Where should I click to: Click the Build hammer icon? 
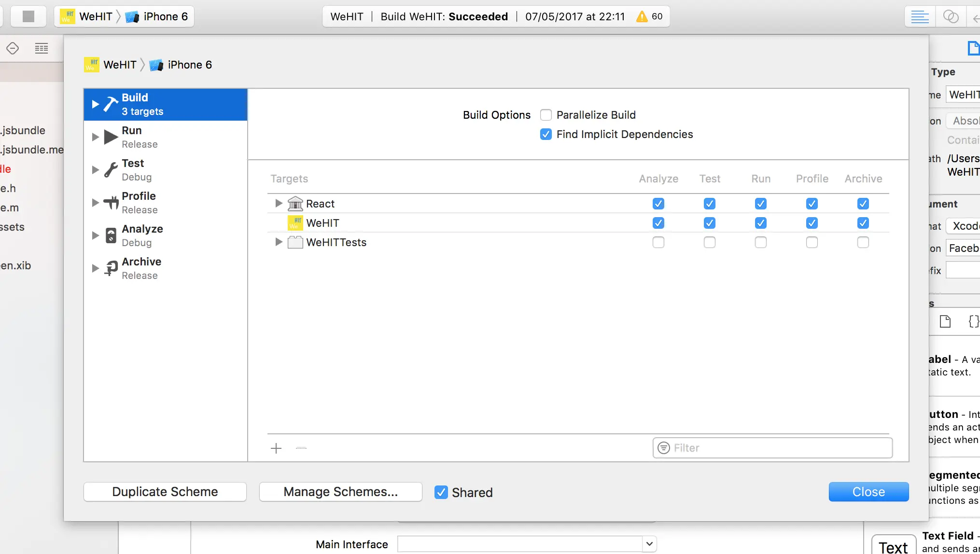[x=111, y=104]
